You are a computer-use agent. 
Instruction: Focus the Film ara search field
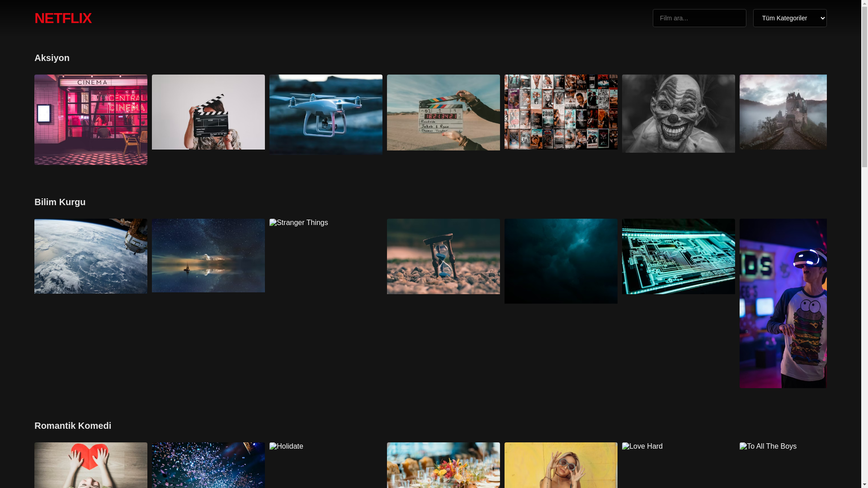click(699, 18)
